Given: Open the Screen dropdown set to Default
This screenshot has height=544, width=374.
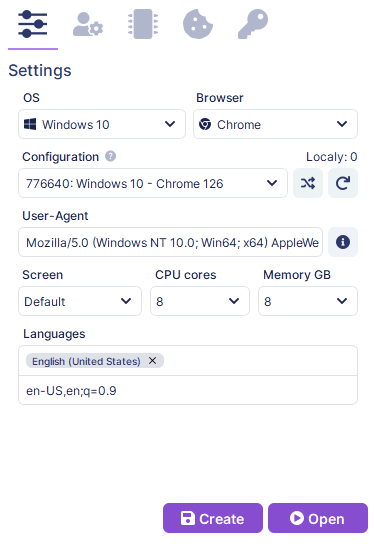Looking at the screenshot, I should pos(80,301).
